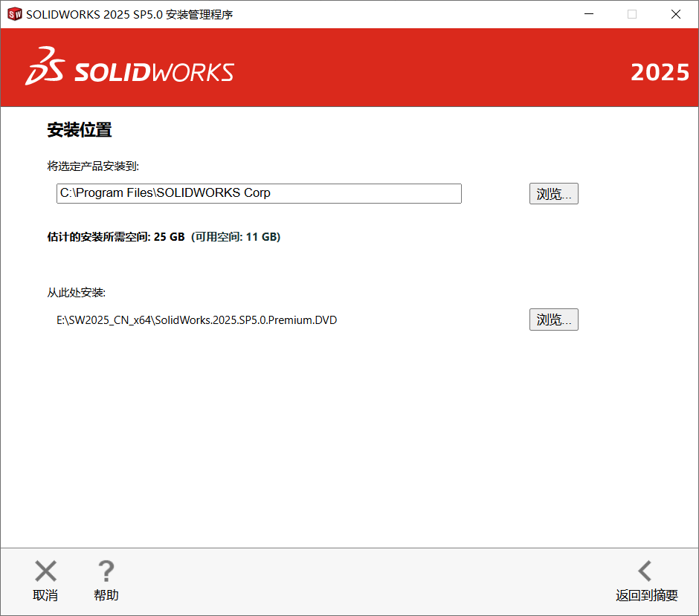Screen dimensions: 699x616
Task: Click the SOLIDWORKS logo in banner
Action: (129, 66)
